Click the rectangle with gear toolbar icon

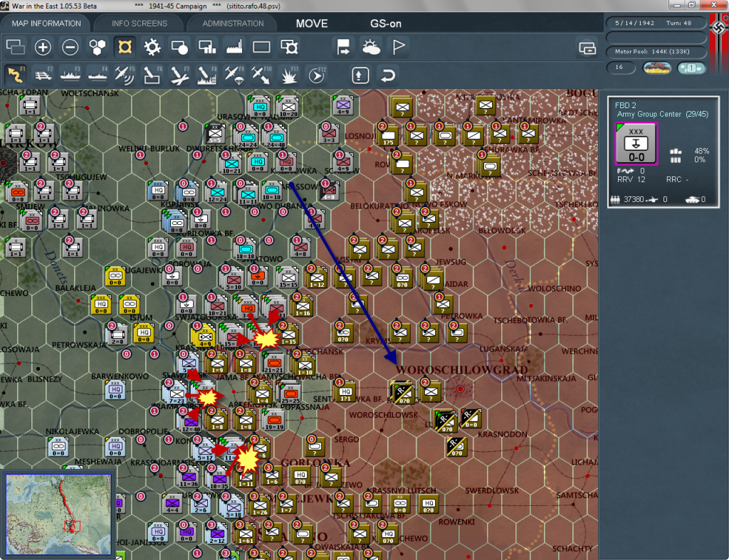(289, 47)
